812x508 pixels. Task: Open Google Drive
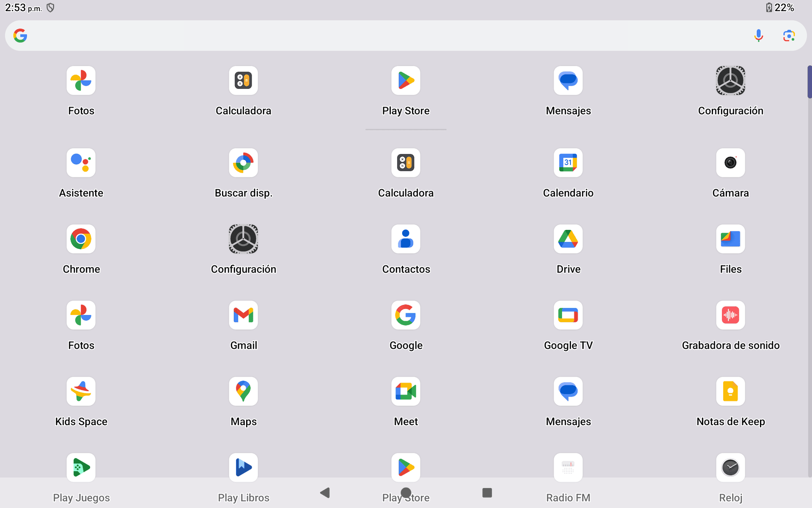coord(568,239)
